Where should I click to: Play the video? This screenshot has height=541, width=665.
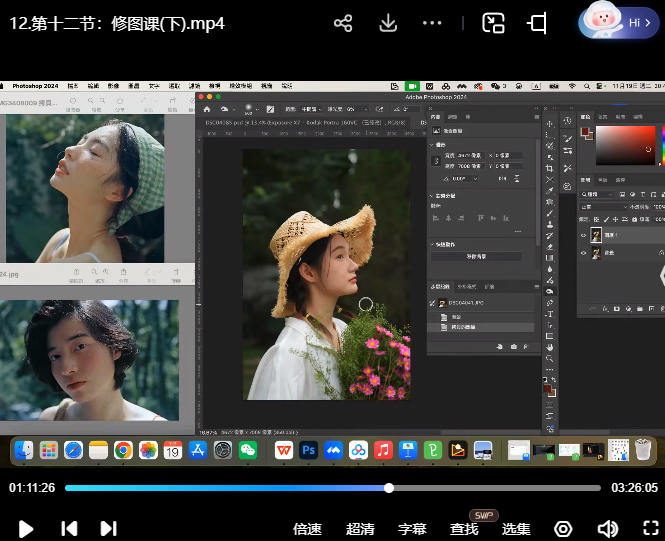coord(27,528)
